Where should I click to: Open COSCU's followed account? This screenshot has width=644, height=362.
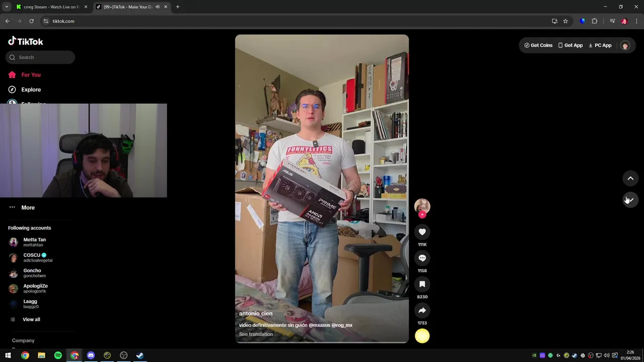(34, 257)
